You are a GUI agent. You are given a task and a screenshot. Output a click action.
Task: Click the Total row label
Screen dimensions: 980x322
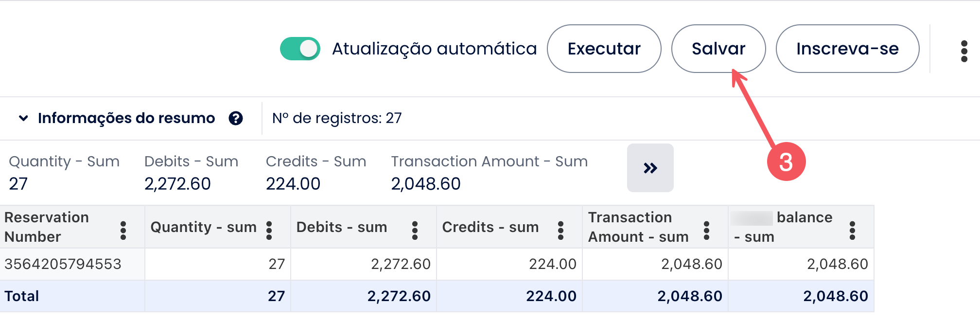click(22, 296)
